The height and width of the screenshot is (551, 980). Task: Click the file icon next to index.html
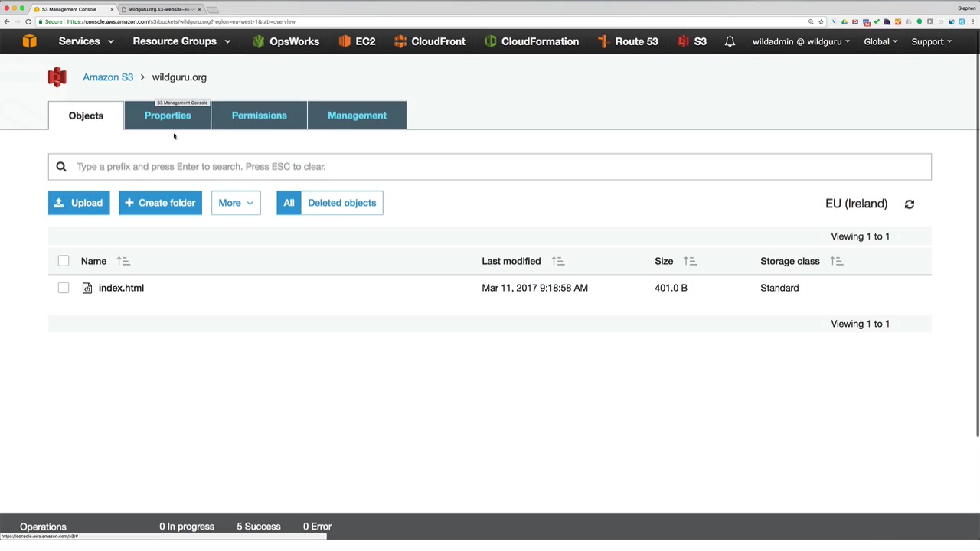87,289
